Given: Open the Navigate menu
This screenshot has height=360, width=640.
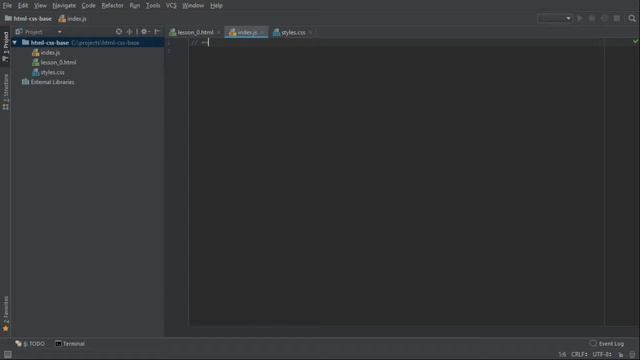Looking at the screenshot, I should 64,6.
